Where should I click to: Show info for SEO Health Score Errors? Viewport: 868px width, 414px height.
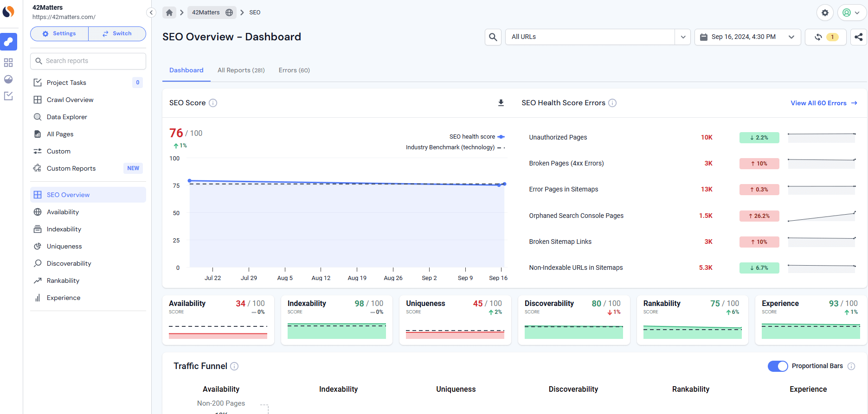612,103
